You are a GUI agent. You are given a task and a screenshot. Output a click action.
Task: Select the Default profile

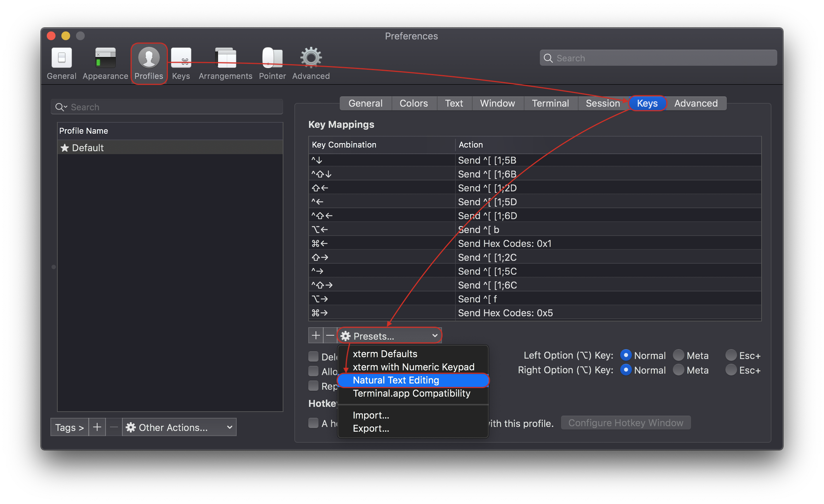[88, 148]
